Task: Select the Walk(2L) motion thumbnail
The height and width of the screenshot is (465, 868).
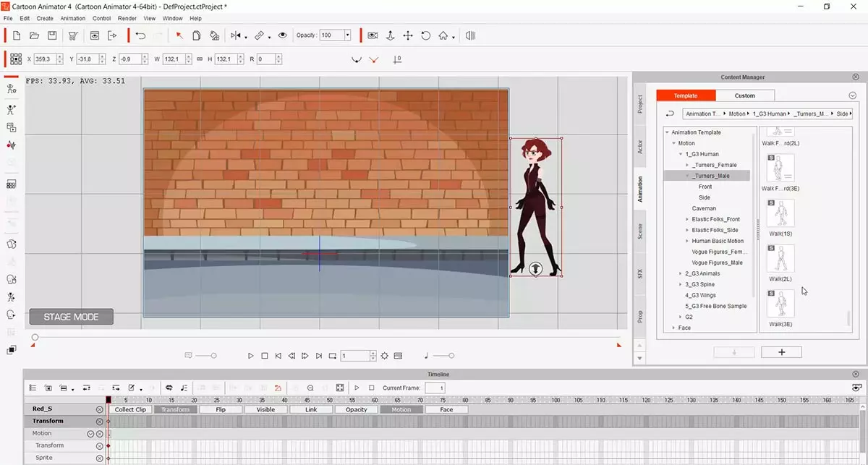Action: 780,259
